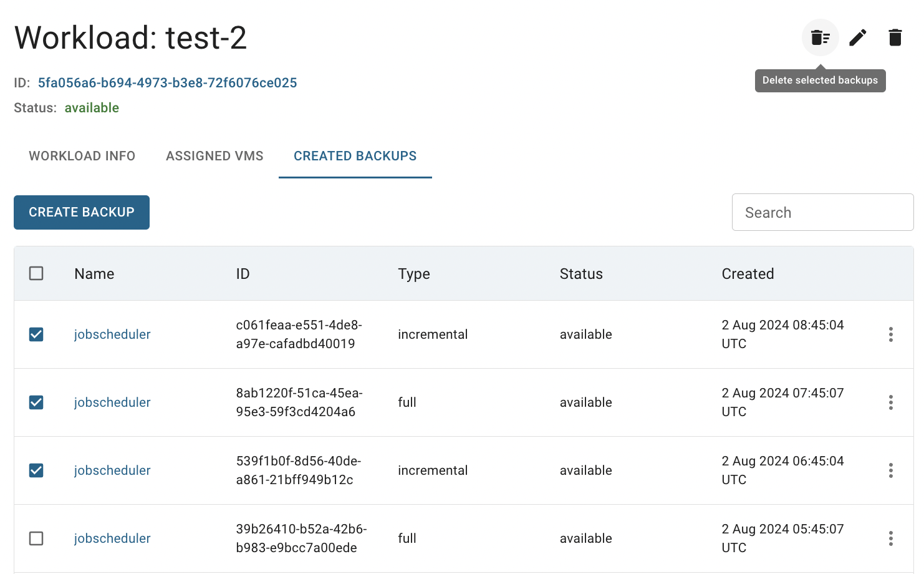Viewport: 924px width, 574px height.
Task: Click the ID text 39b26410-b52a-42b6-b983-e9bcc7a00ede
Action: (x=301, y=538)
